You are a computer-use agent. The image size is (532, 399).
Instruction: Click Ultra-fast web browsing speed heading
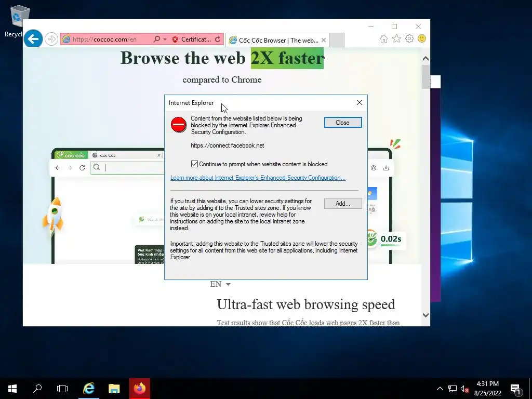pyautogui.click(x=305, y=304)
